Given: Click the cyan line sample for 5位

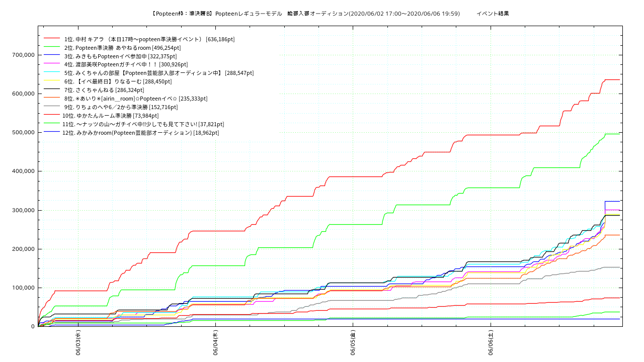Looking at the screenshot, I should coord(52,73).
